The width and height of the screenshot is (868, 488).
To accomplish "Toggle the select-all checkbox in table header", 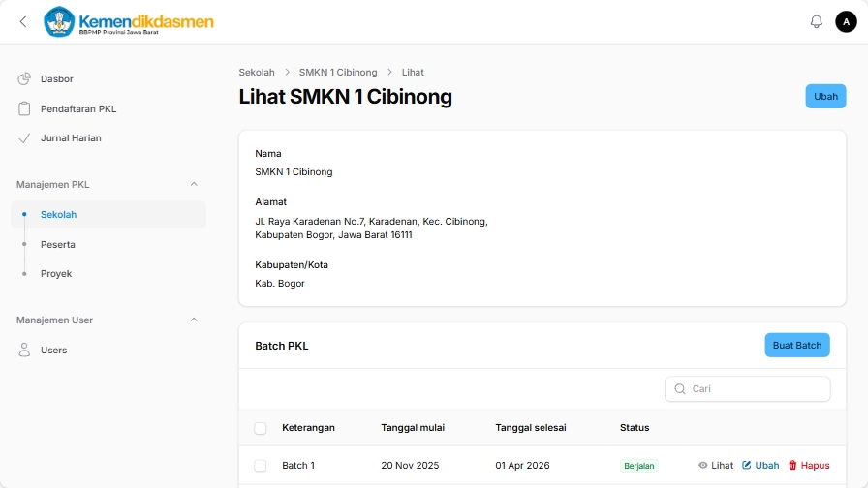I will (x=260, y=428).
